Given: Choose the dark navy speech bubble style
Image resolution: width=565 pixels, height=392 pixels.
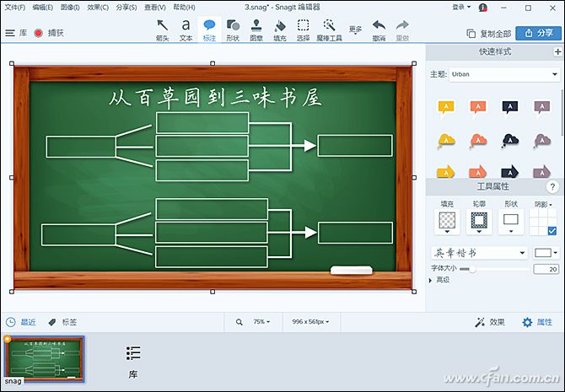Looking at the screenshot, I should point(510,107).
